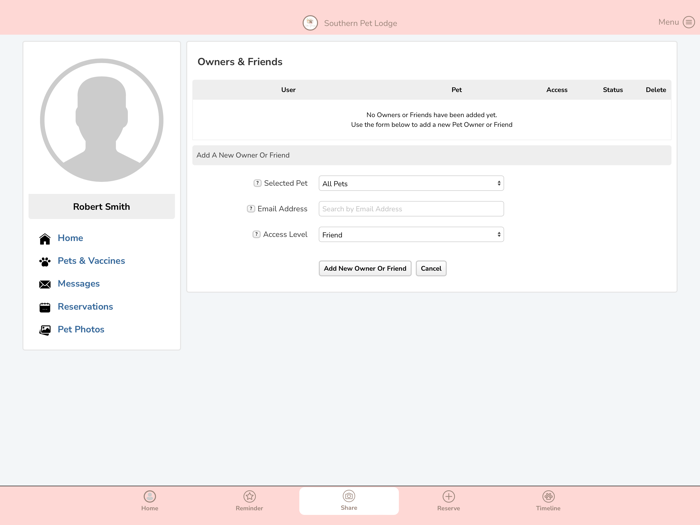Click the envelope icon beside Messages
This screenshot has height=525, width=700.
[x=45, y=284]
